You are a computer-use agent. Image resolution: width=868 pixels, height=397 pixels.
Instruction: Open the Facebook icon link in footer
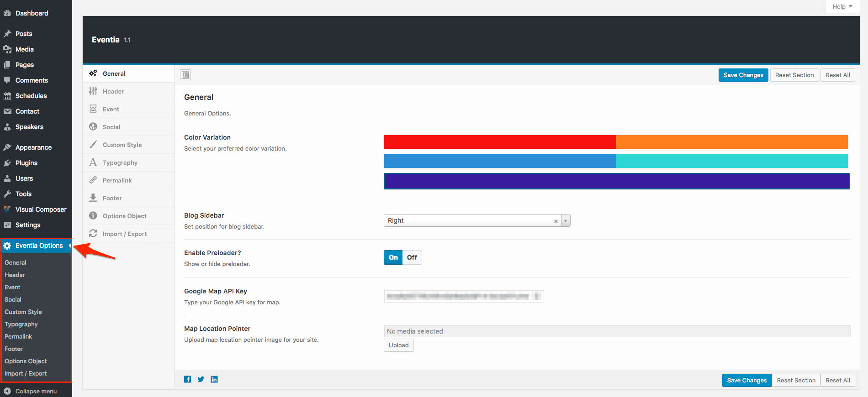click(187, 379)
